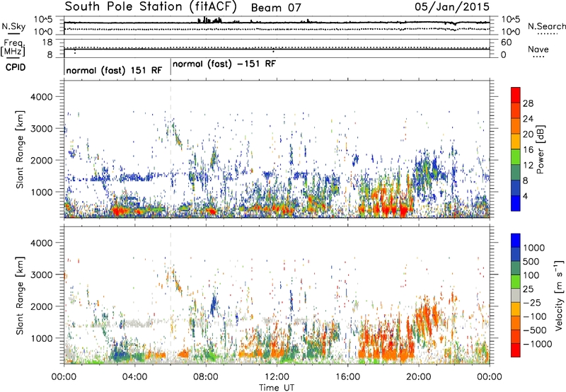Click the '28' tick on Power colorbar
Screen dimensions: 566x392
coord(528,103)
